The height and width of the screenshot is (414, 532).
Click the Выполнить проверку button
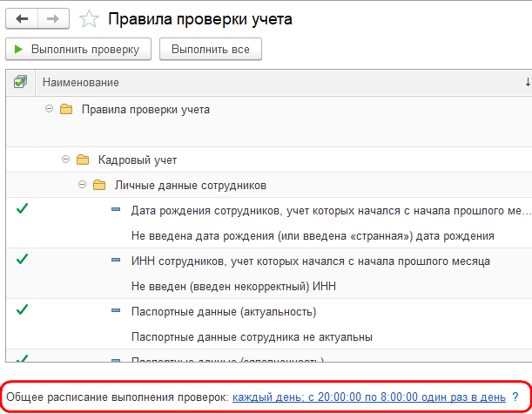click(78, 50)
